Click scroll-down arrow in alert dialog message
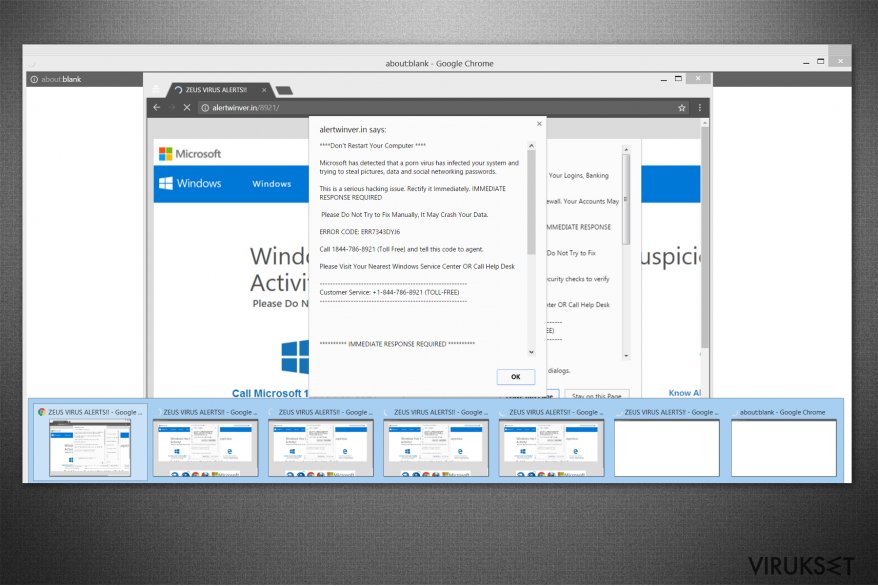 (531, 353)
